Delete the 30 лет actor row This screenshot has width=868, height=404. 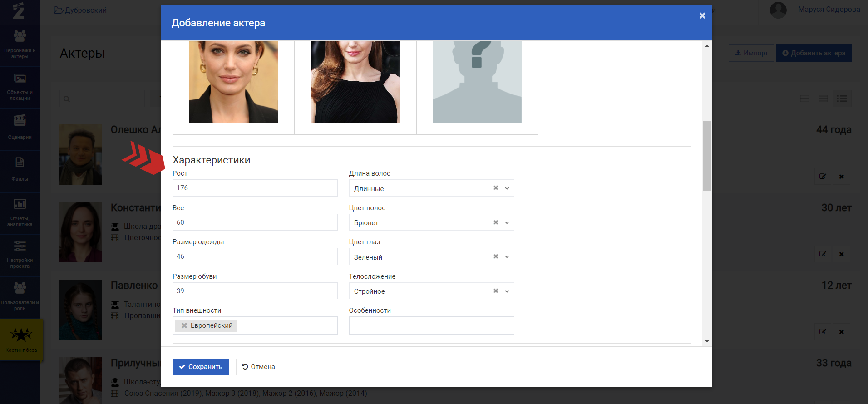click(x=842, y=254)
